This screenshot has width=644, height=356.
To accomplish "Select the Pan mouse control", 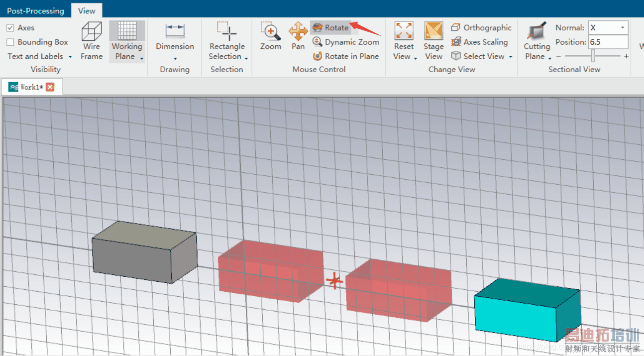I will point(298,36).
